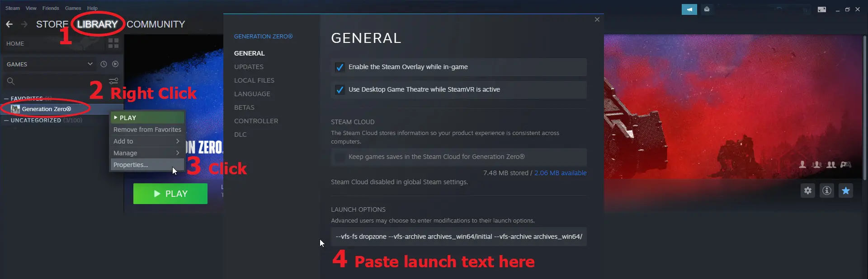This screenshot has height=279, width=868.
Task: Click 'Steam Cloud disabled in global' text
Action: pyautogui.click(x=400, y=182)
